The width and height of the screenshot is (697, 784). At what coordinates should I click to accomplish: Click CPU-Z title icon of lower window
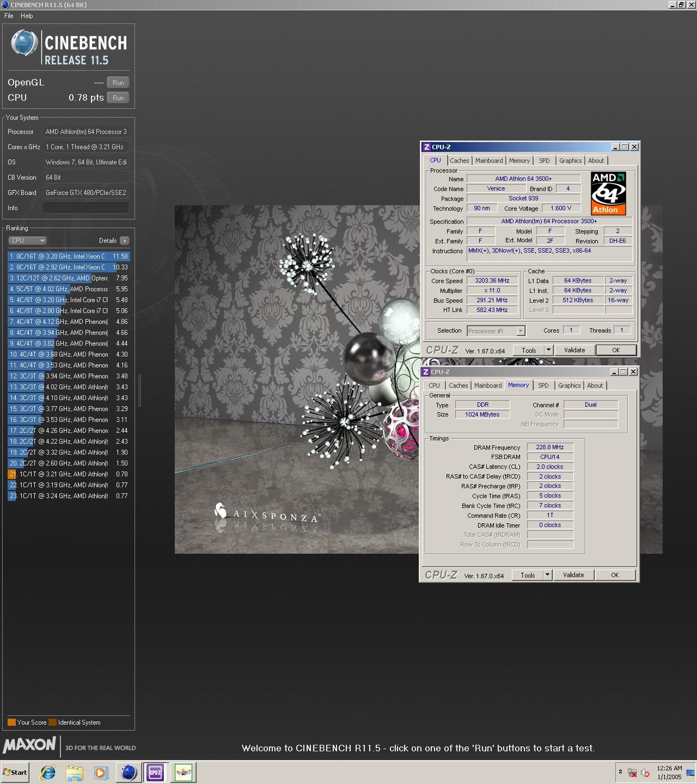click(426, 372)
